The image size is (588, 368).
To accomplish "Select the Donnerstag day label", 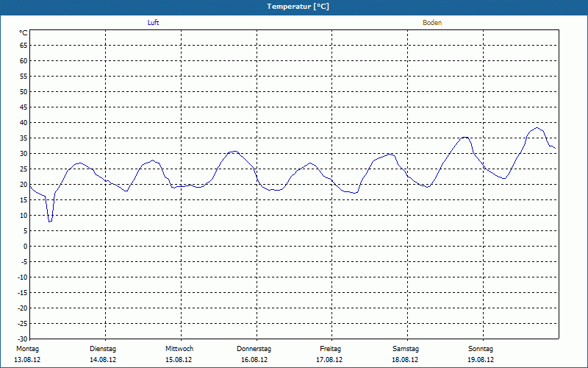I will click(x=254, y=349).
